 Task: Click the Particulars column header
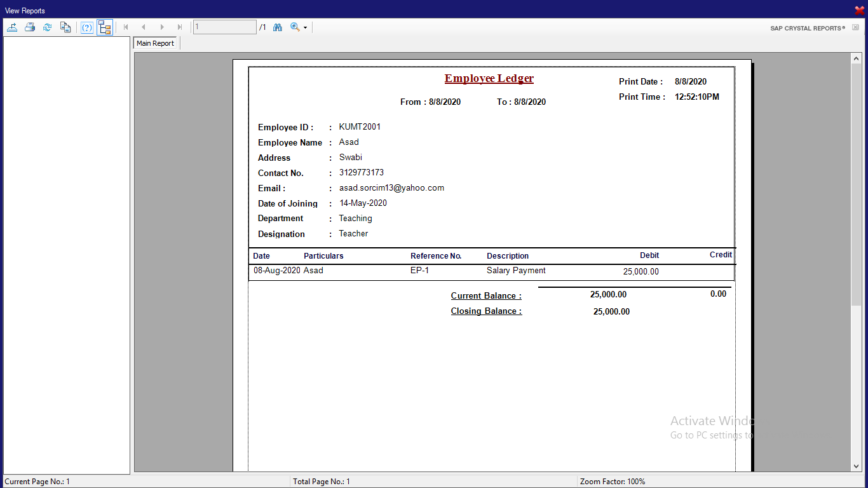point(323,256)
